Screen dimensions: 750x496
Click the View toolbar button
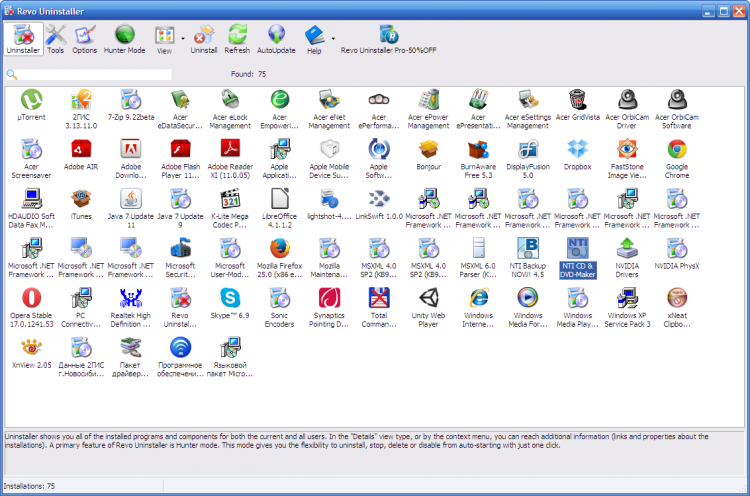[x=164, y=39]
